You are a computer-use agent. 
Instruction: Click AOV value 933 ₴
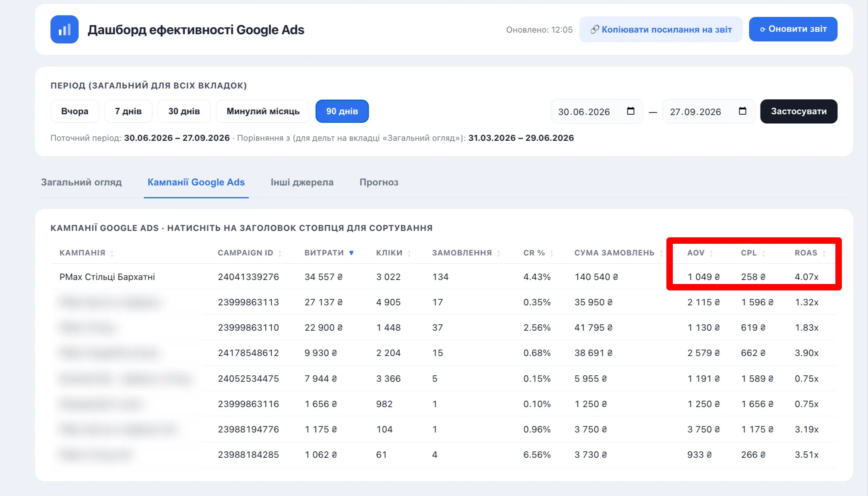point(699,455)
